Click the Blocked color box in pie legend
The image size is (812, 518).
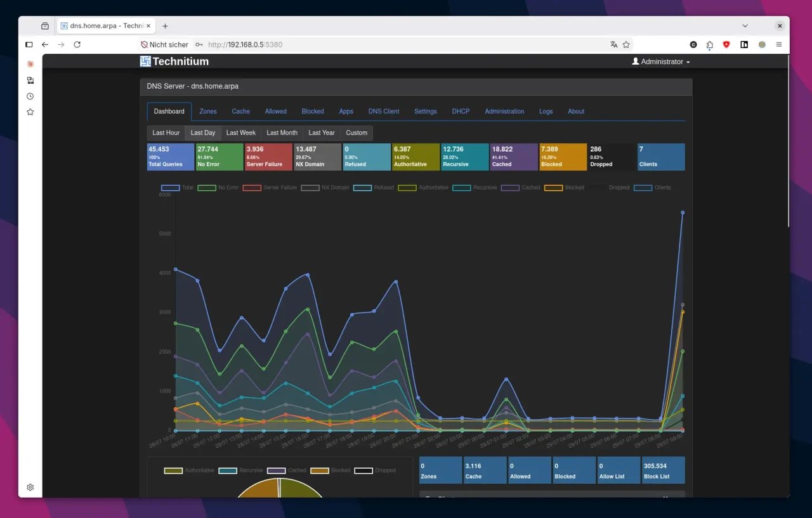(320, 470)
